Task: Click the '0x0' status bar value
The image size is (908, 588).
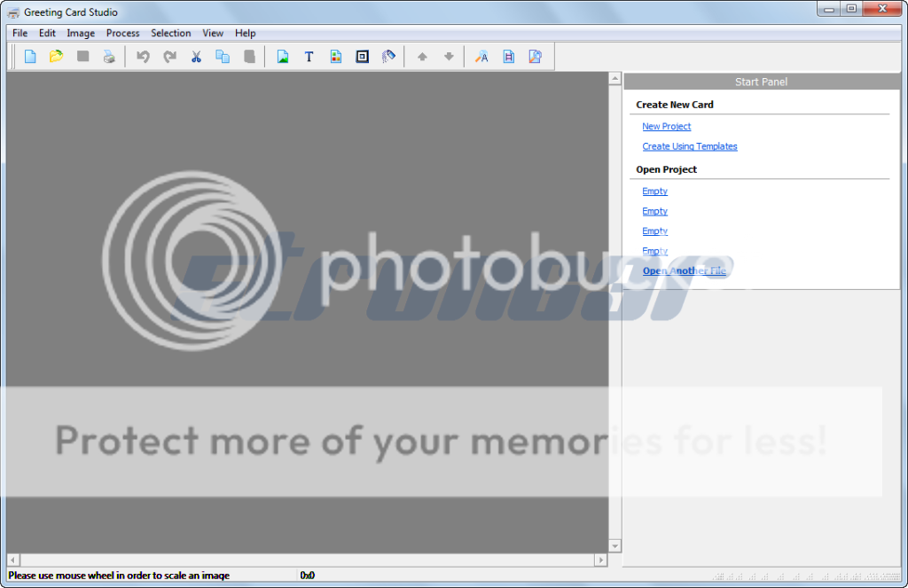Action: (308, 576)
